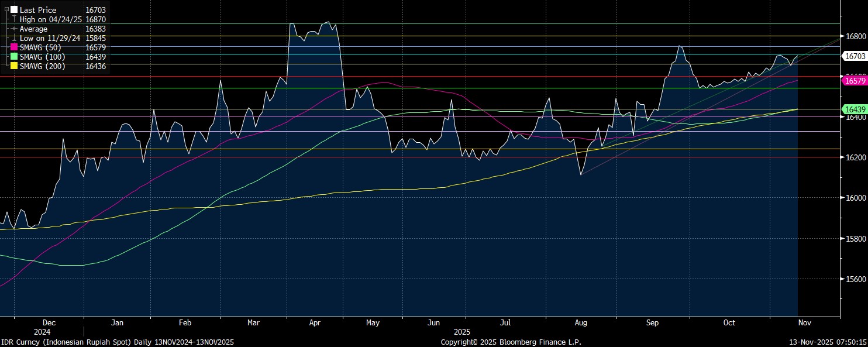868x347 pixels.
Task: Collapse the legend tree minus box
Action: [6, 10]
